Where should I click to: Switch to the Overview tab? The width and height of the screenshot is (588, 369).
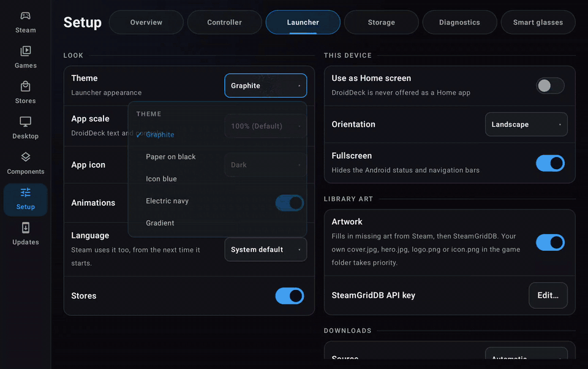pyautogui.click(x=146, y=22)
